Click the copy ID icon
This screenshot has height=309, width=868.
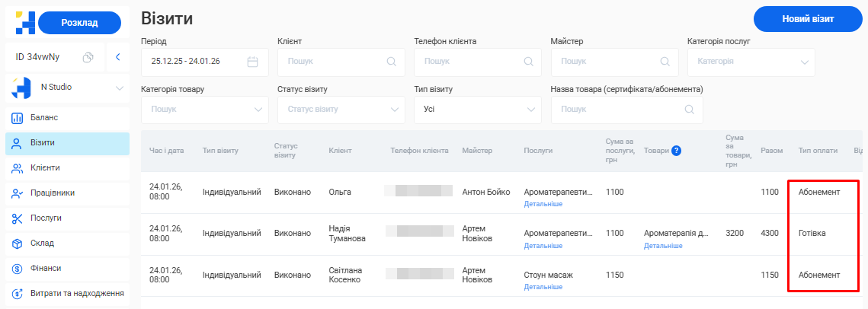pos(88,57)
